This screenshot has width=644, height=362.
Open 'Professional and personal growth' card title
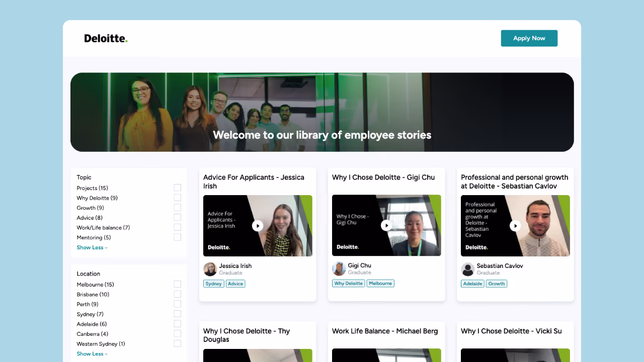point(515,182)
